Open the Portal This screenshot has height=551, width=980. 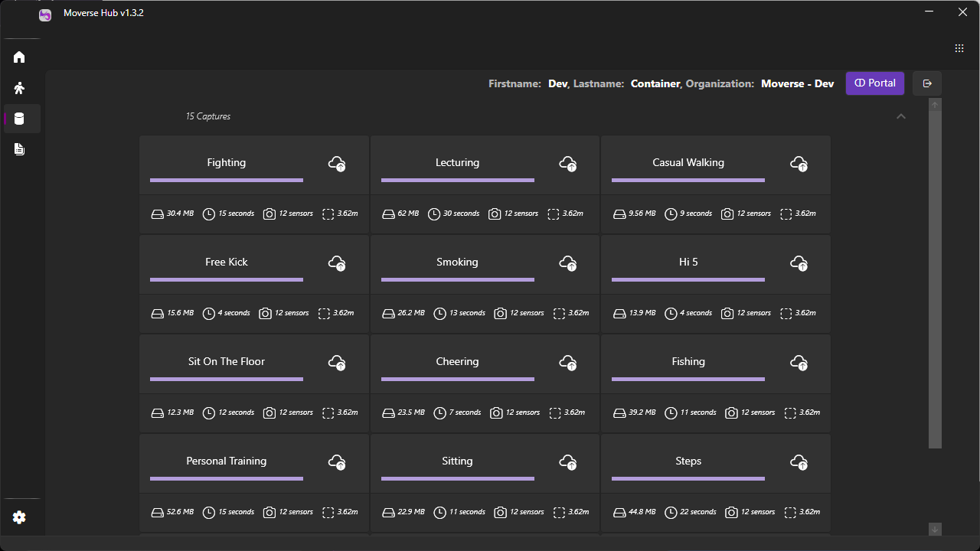(875, 83)
